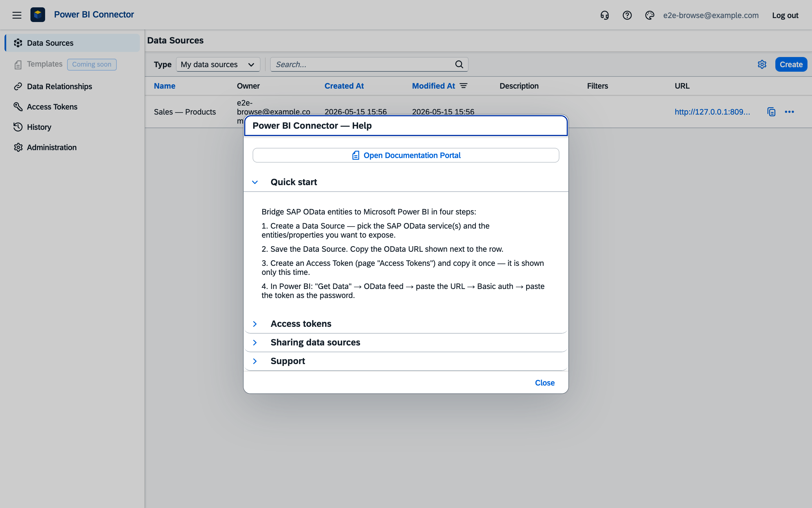
Task: Expand the Sharing data sources section
Action: coord(255,342)
